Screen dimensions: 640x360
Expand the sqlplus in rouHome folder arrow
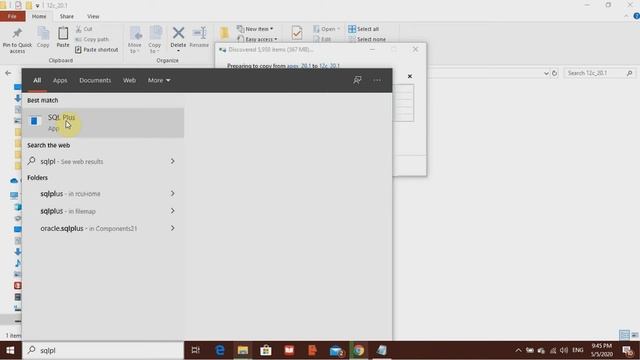click(173, 193)
